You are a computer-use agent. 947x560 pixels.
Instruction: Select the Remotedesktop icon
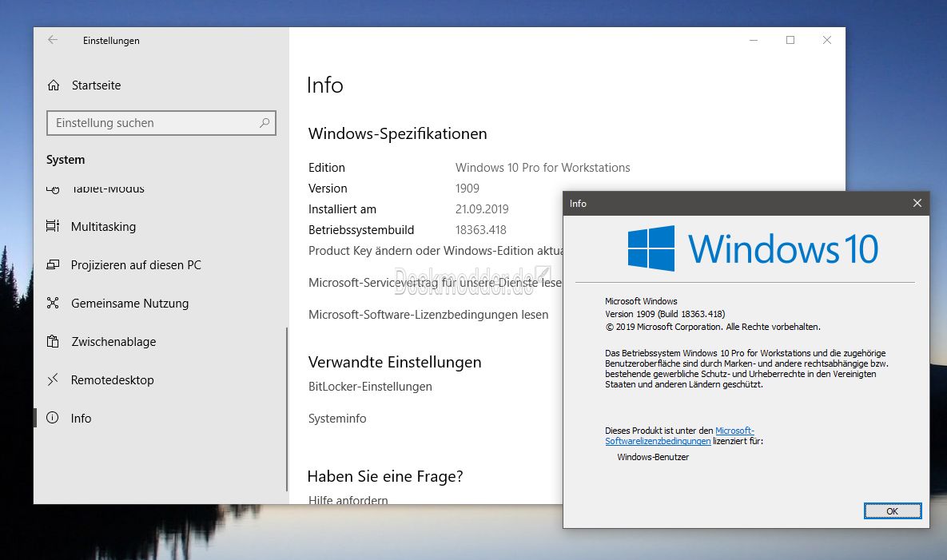pyautogui.click(x=53, y=379)
